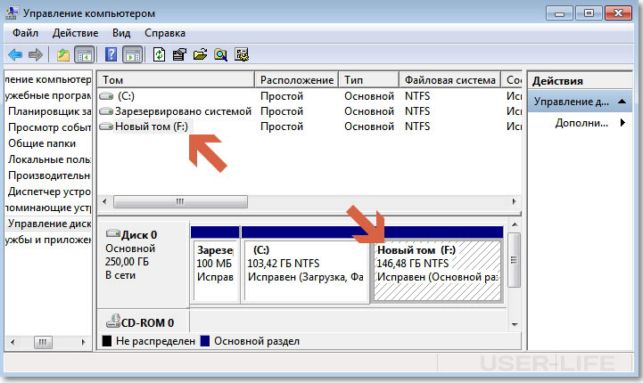Select the Новый том (F:) volume row
Image resolution: width=643 pixels, height=383 pixels.
310,126
